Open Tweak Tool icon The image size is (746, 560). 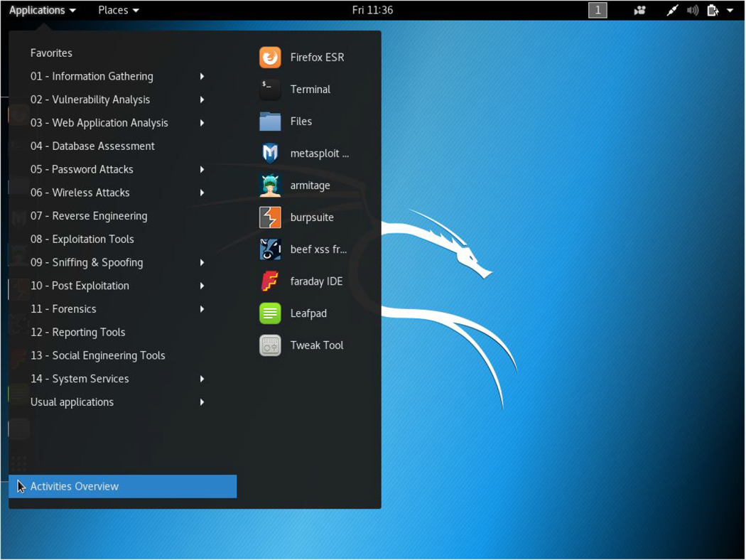(270, 345)
